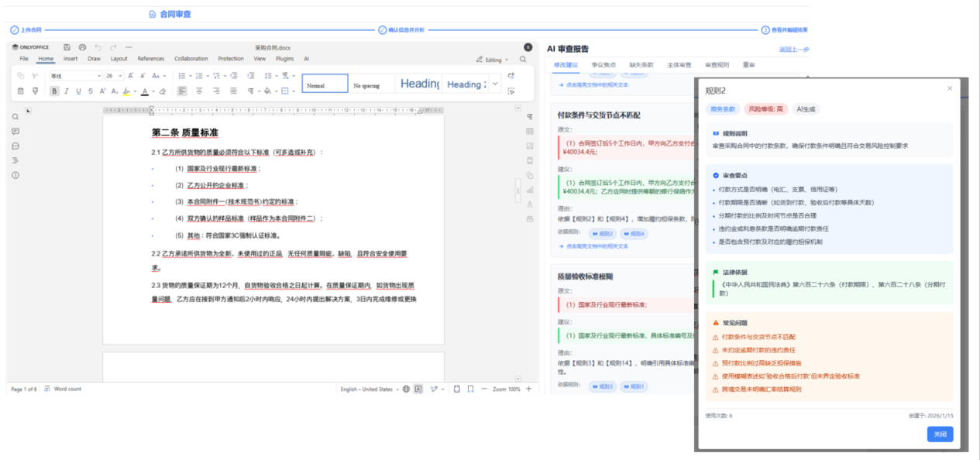Toggle Italic formatting button
This screenshot has height=460, width=980.
point(67,91)
